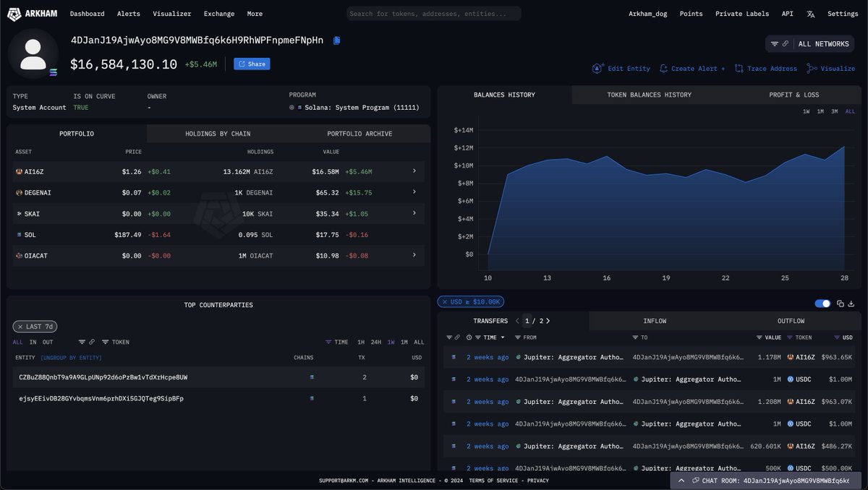Image resolution: width=868 pixels, height=490 pixels.
Task: Set balance chart range to ALL
Action: pyautogui.click(x=850, y=111)
